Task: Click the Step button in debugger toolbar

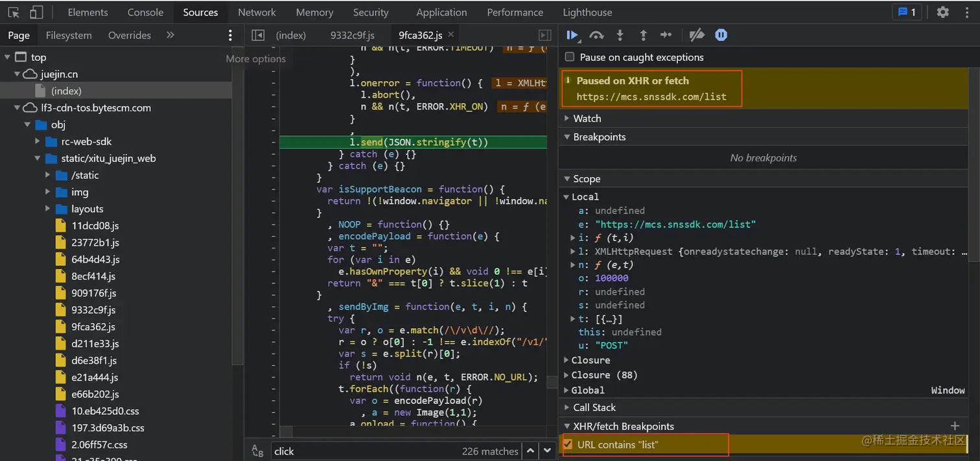Action: [x=666, y=35]
